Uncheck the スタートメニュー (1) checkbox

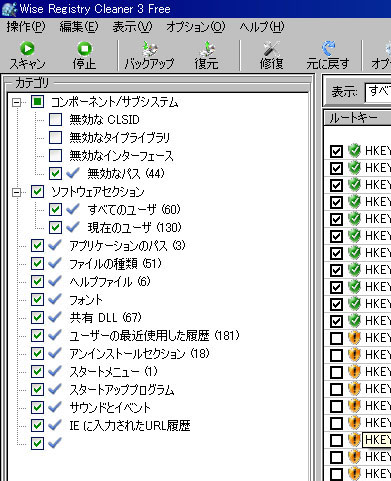(x=37, y=372)
